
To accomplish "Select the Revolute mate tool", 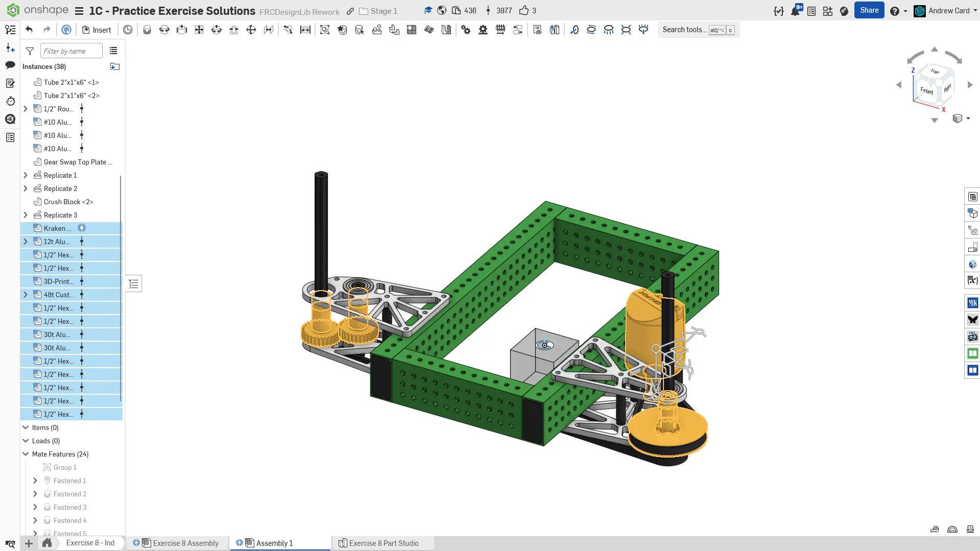I will point(164,30).
